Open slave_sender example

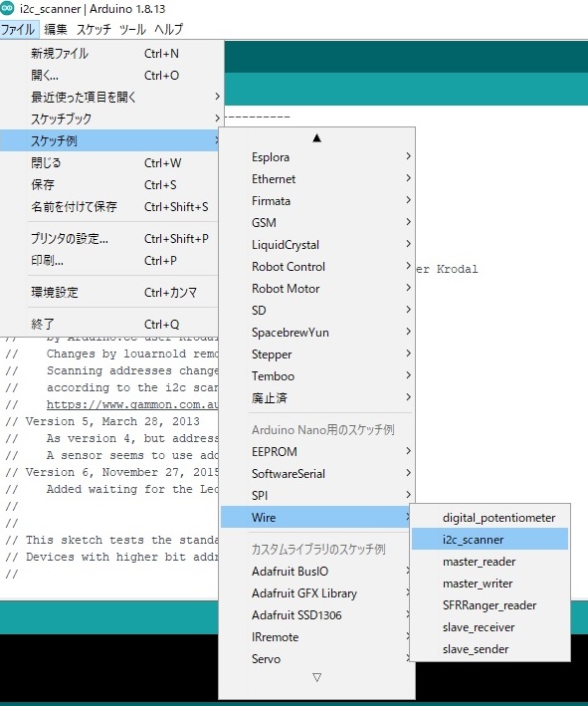490,649
